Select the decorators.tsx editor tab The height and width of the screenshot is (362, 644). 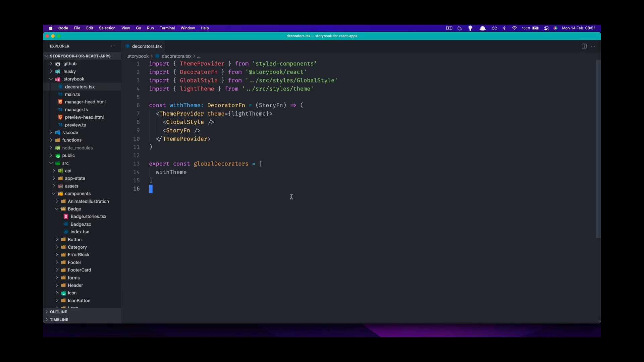[144, 46]
